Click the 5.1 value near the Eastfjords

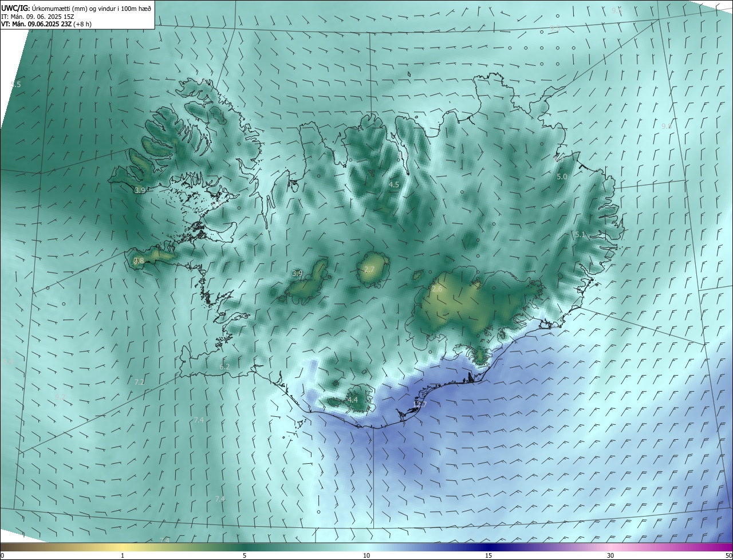[x=580, y=235]
